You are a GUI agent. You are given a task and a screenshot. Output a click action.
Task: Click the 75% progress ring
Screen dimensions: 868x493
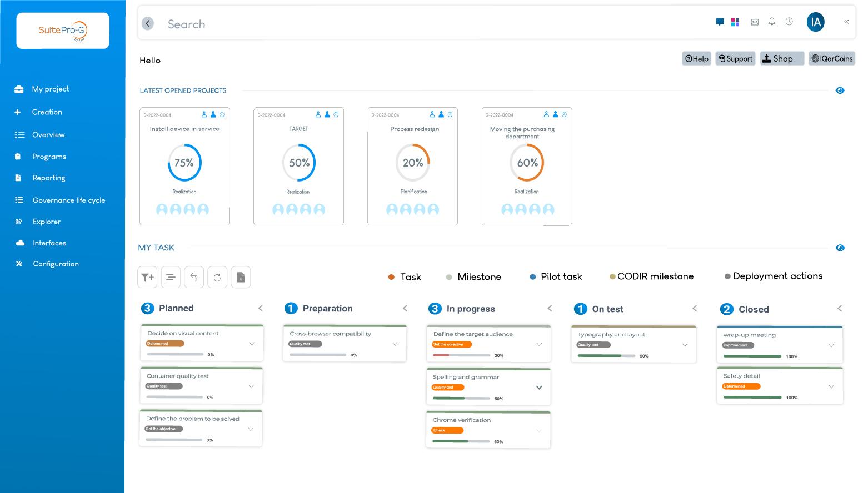tap(184, 163)
